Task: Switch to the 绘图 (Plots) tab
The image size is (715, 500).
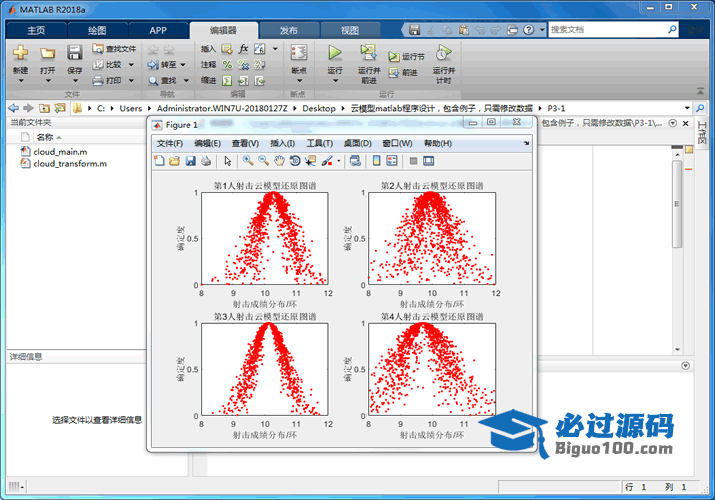Action: (x=97, y=30)
